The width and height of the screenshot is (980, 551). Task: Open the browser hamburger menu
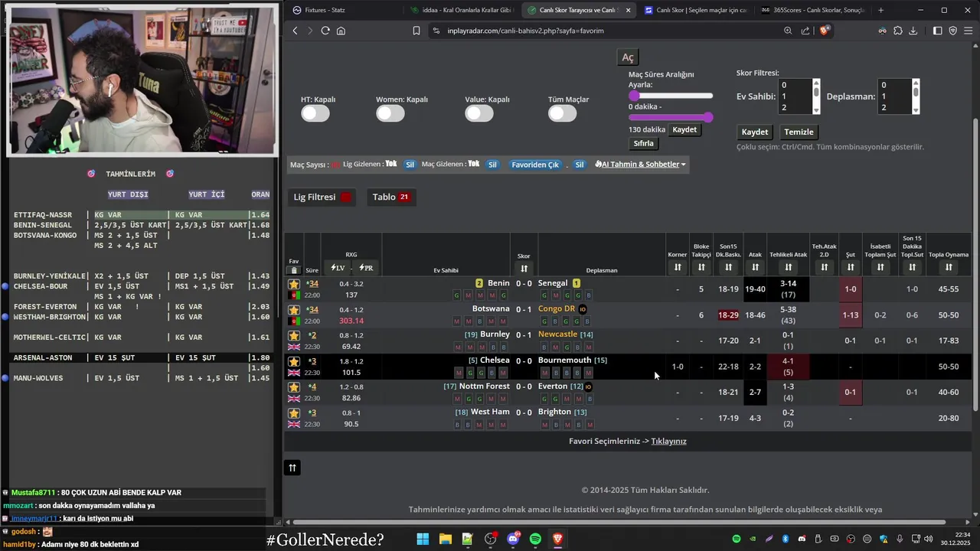tap(969, 31)
